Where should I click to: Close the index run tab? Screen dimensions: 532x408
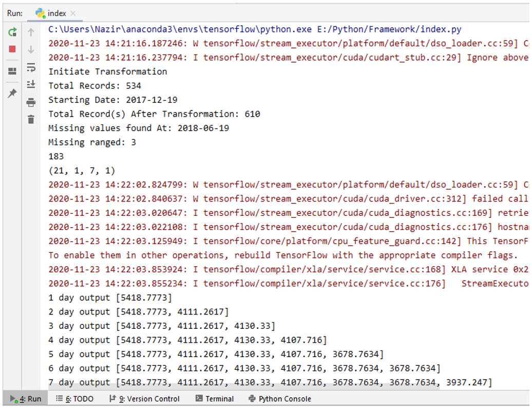click(72, 13)
